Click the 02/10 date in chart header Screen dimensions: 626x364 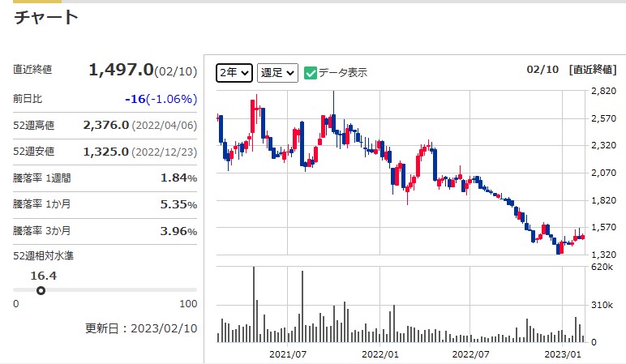coord(542,70)
